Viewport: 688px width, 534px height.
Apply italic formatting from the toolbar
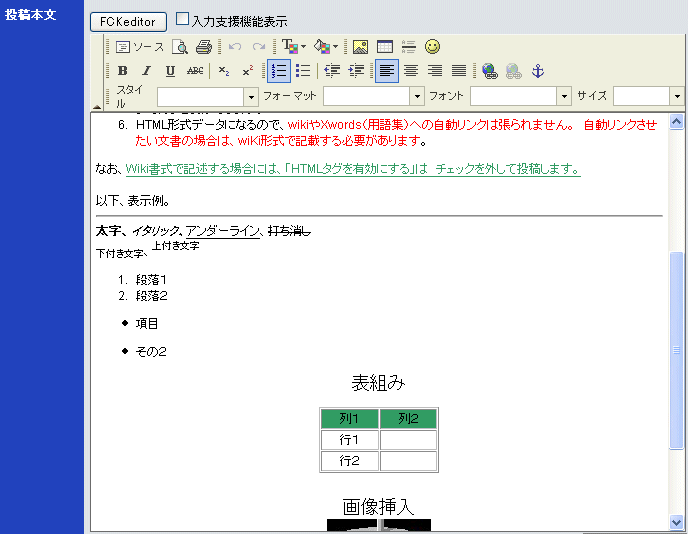pyautogui.click(x=146, y=71)
